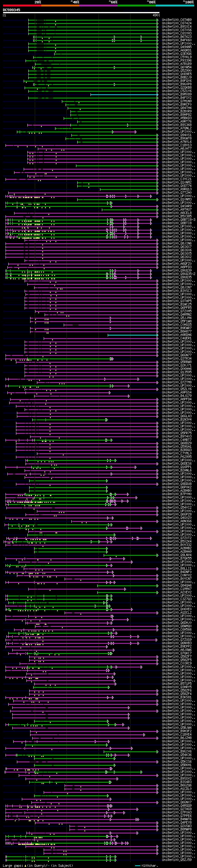
Task: Select the UniRef100_B2BXR9 label
Action: point(177,111)
